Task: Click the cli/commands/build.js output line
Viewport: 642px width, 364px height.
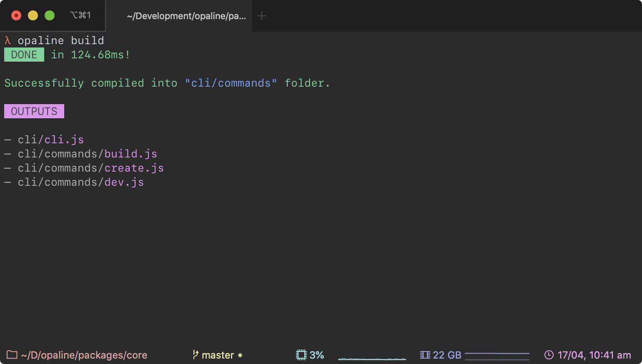Action: click(x=81, y=154)
